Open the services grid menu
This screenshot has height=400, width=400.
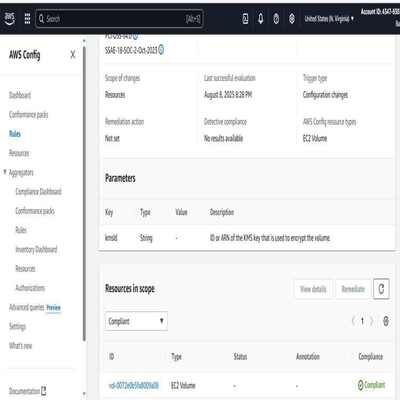tap(28, 18)
